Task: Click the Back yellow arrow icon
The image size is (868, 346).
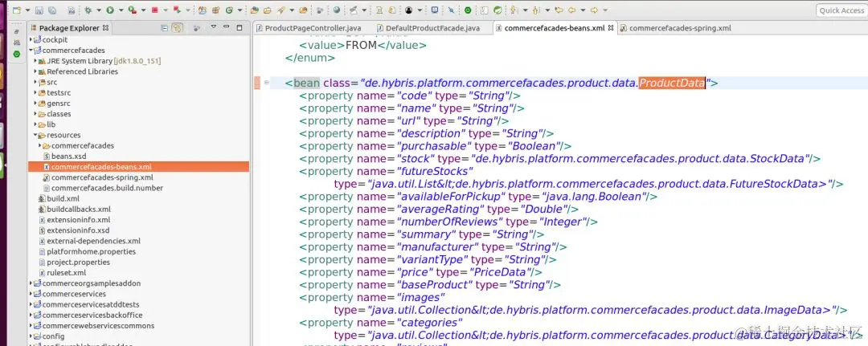Action: 571,10
